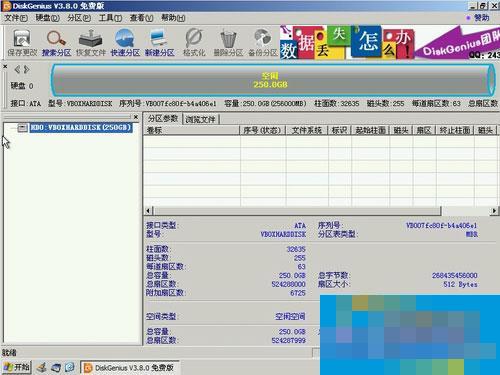
Task: Click the File System (文件系统) column header
Action: pos(307,130)
